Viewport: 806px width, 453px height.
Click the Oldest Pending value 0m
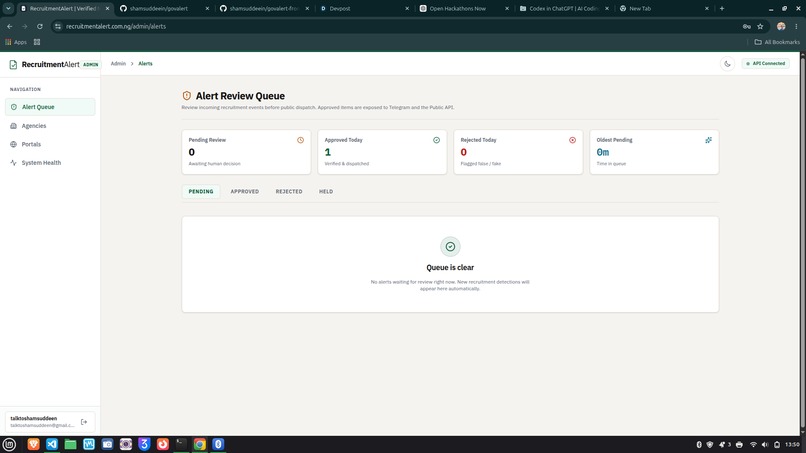point(602,152)
